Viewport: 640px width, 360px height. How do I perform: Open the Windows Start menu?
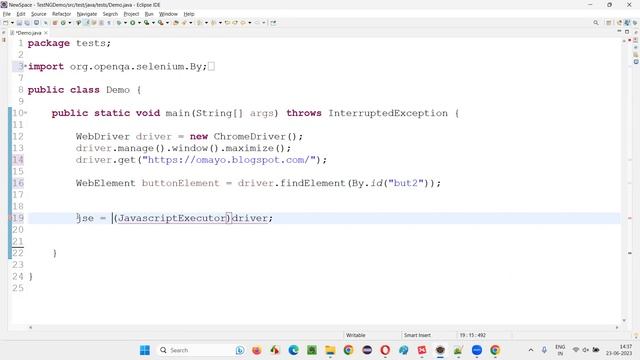145,350
